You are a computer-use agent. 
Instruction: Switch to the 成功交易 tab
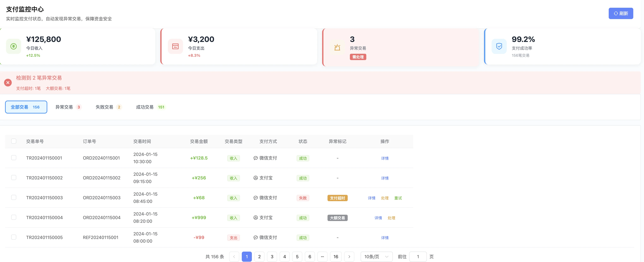[150, 107]
